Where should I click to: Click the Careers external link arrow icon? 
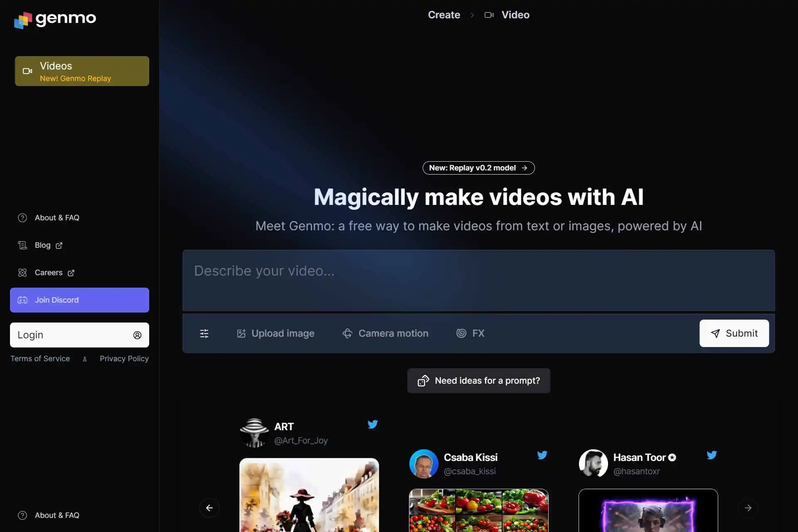pyautogui.click(x=71, y=273)
